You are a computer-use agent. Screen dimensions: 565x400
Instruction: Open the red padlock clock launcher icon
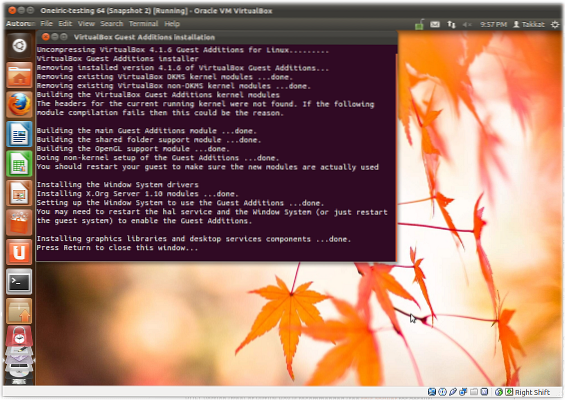(19, 336)
